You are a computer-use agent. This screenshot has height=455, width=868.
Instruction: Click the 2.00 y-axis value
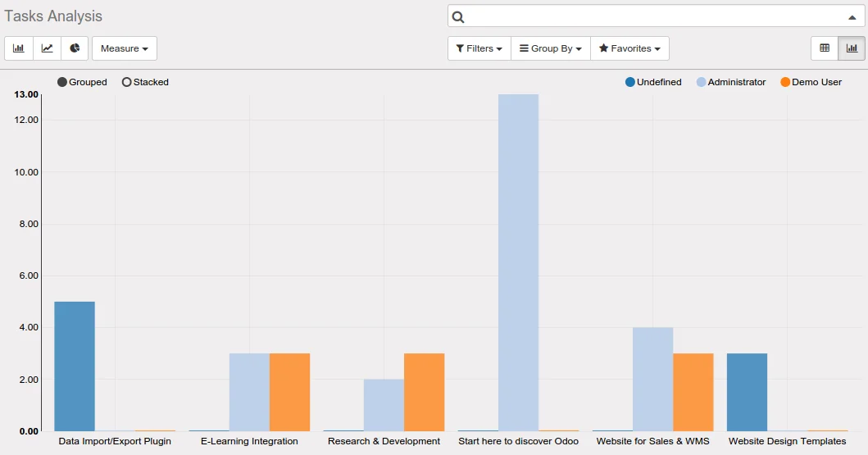pos(29,380)
